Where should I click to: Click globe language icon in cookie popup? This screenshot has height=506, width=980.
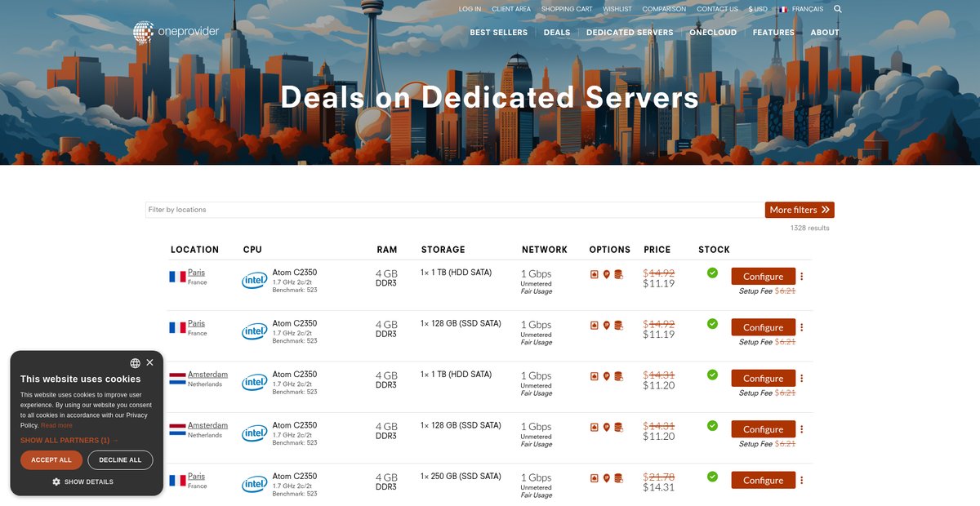pyautogui.click(x=135, y=363)
